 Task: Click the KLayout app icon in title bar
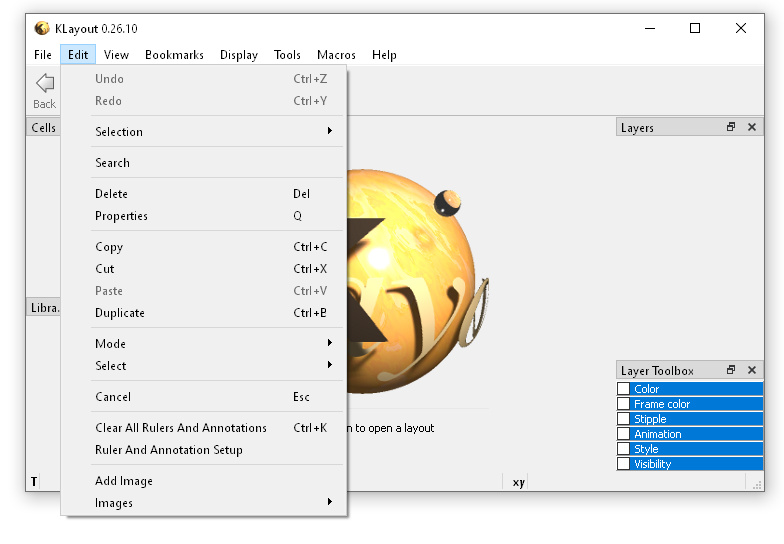pyautogui.click(x=42, y=28)
